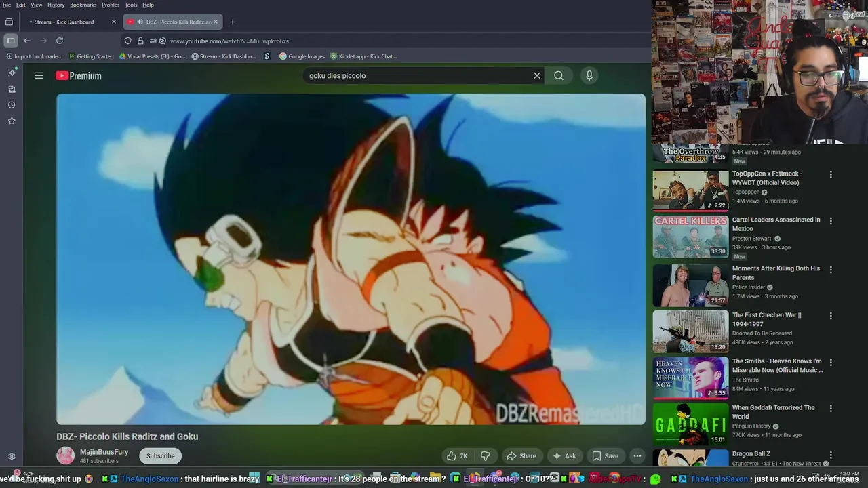
Task: Click the YouTube Premium logo
Action: click(x=79, y=76)
